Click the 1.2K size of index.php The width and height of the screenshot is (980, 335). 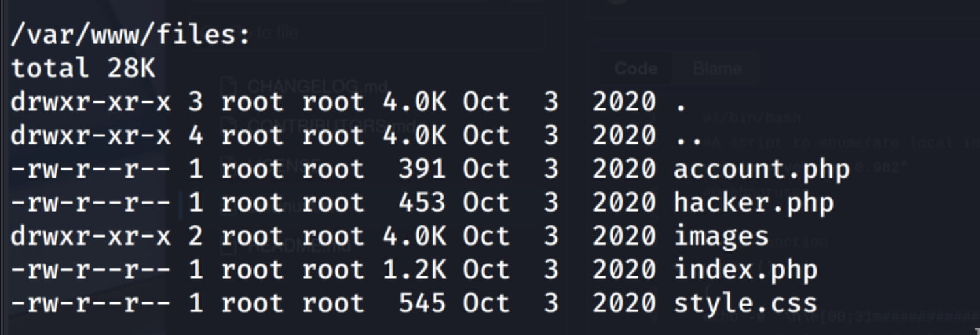[x=414, y=270]
